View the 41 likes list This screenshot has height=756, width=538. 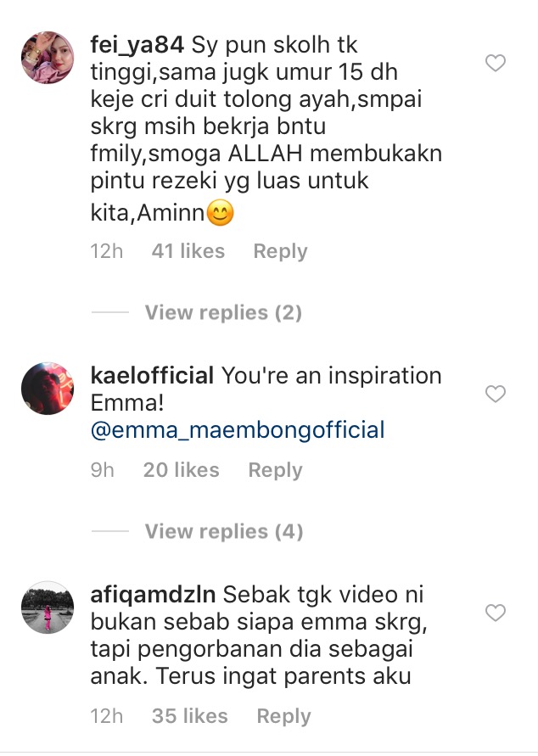click(x=188, y=251)
